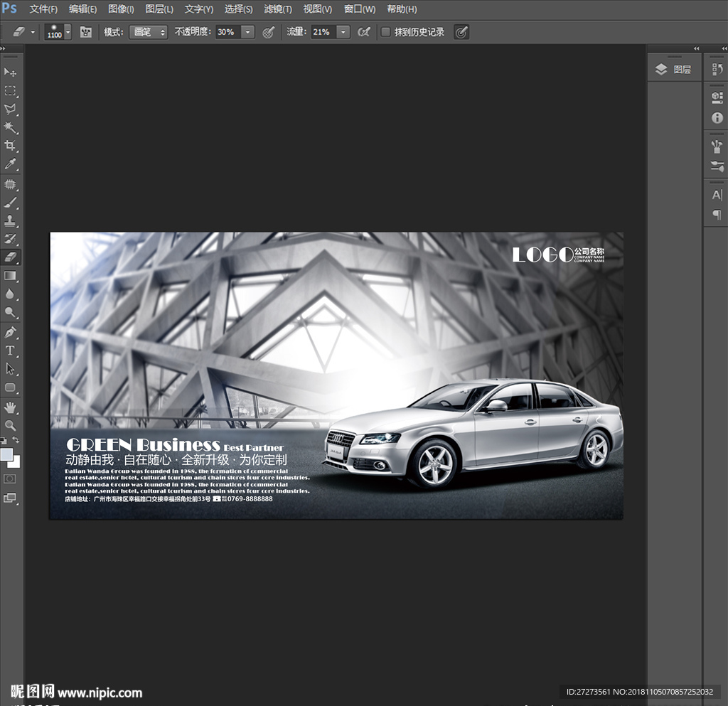This screenshot has height=706, width=728.
Task: Activate the Horizontal Type tool
Action: pos(11,351)
